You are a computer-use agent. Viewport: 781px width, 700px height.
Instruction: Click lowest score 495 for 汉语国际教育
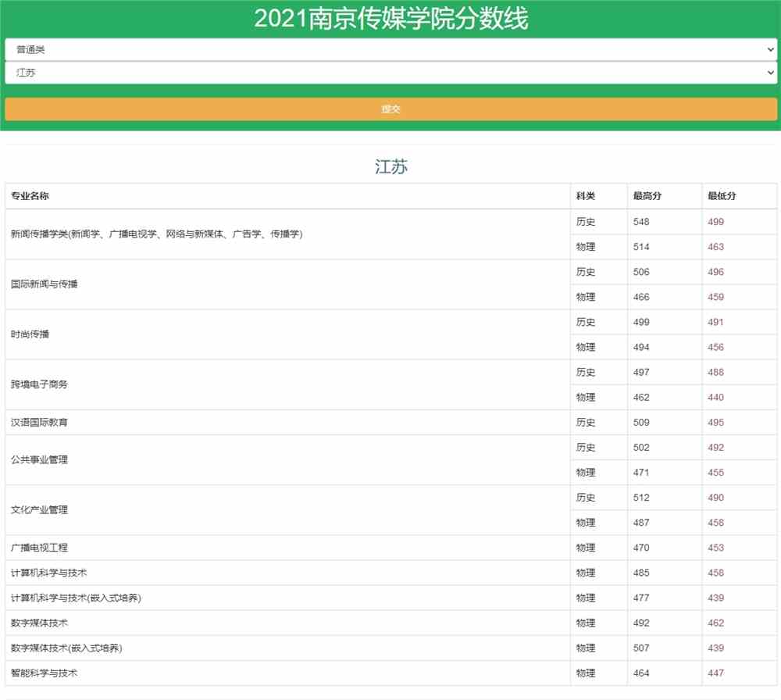(715, 423)
